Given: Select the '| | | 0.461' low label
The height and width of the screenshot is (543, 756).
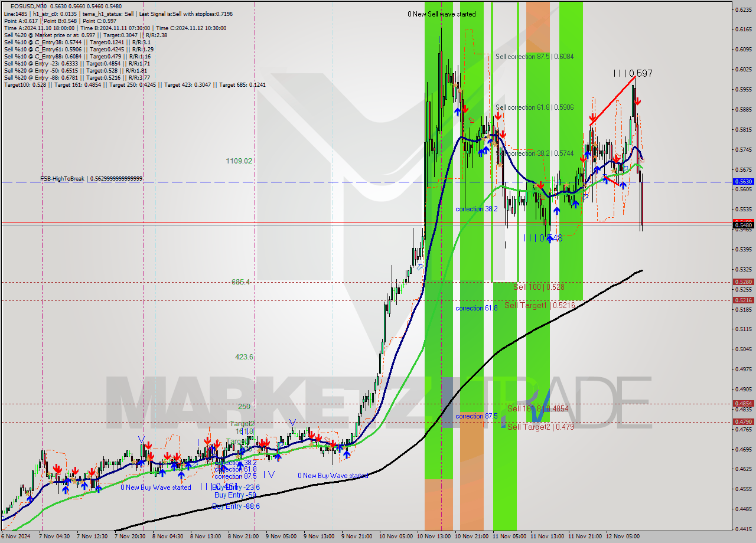Looking at the screenshot, I should pos(219,486).
